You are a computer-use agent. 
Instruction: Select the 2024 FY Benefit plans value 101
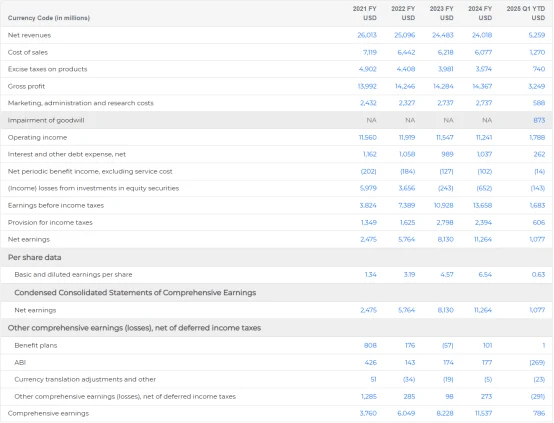(487, 346)
